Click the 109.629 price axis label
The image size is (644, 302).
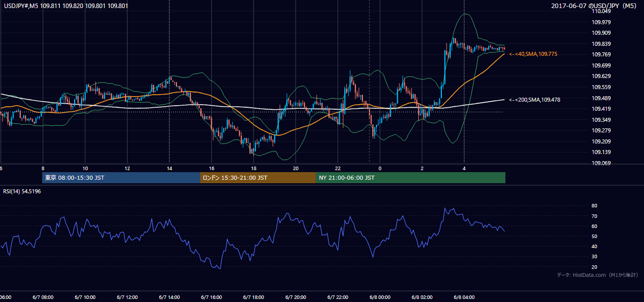click(602, 76)
